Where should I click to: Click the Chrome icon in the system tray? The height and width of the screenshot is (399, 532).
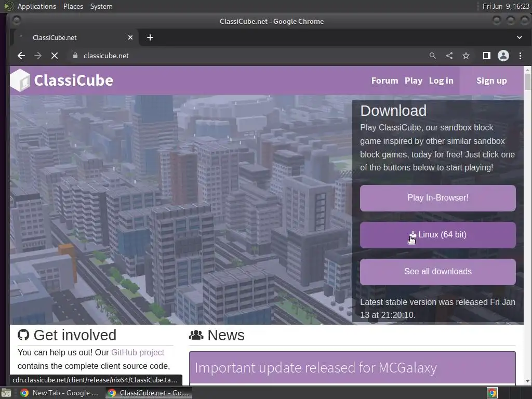tap(492, 393)
